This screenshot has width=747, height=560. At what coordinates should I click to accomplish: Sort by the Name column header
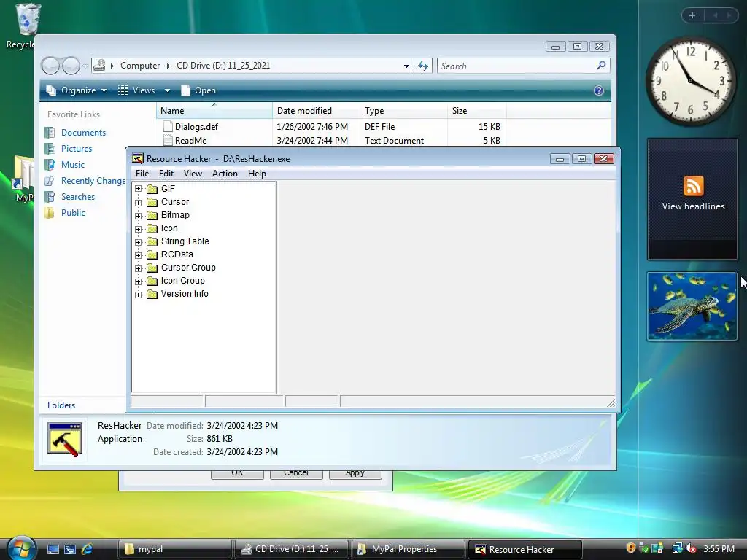pyautogui.click(x=214, y=111)
